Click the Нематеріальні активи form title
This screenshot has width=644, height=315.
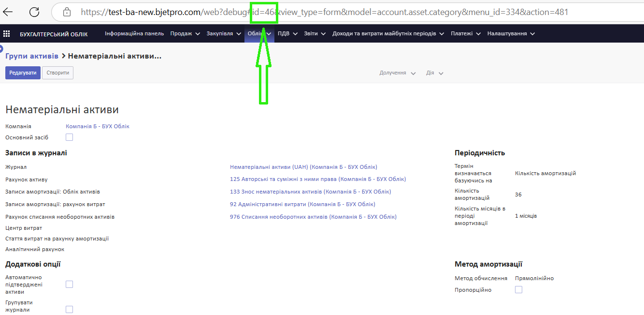(62, 110)
